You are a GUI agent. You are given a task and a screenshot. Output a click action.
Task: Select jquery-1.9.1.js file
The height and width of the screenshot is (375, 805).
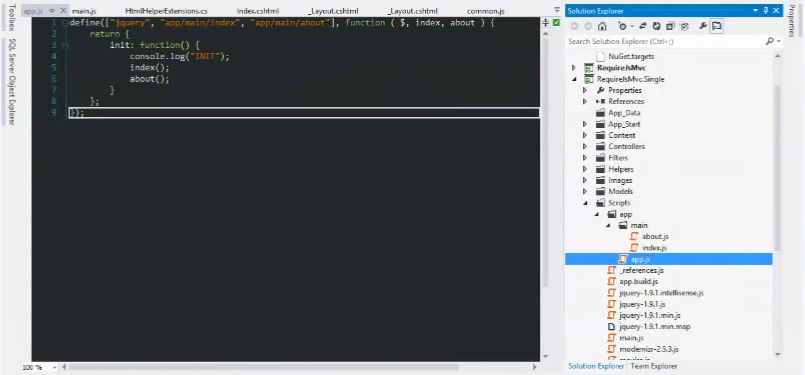pos(642,304)
